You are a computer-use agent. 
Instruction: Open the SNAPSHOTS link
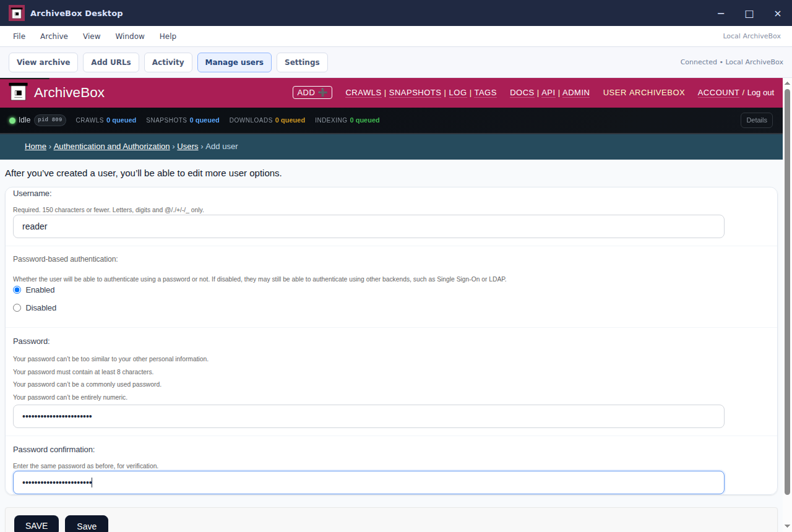coord(415,93)
